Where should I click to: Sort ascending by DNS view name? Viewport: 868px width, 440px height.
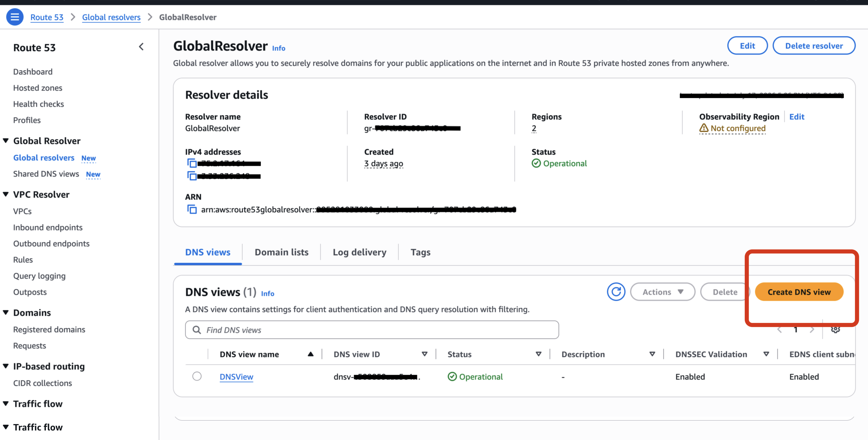311,354
